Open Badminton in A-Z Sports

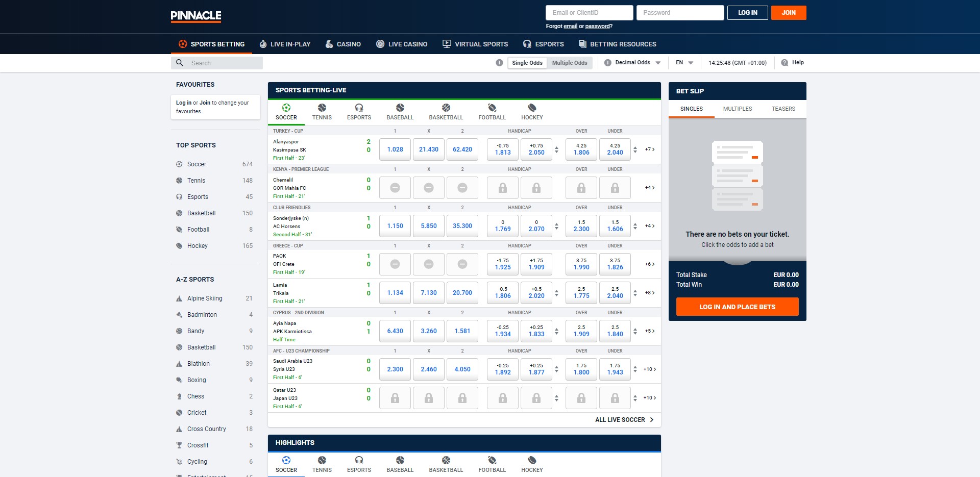tap(214, 315)
